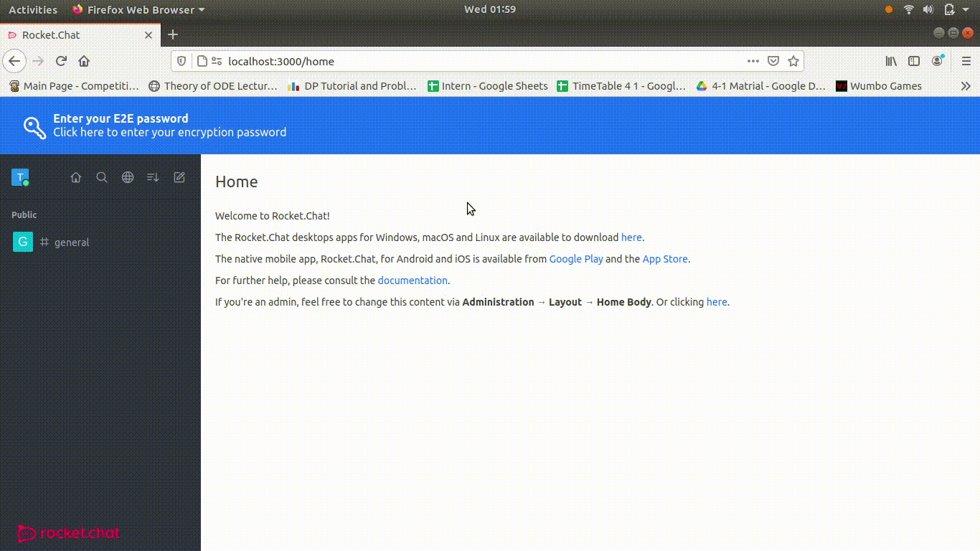Open page actions three-dot menu

pos(753,61)
